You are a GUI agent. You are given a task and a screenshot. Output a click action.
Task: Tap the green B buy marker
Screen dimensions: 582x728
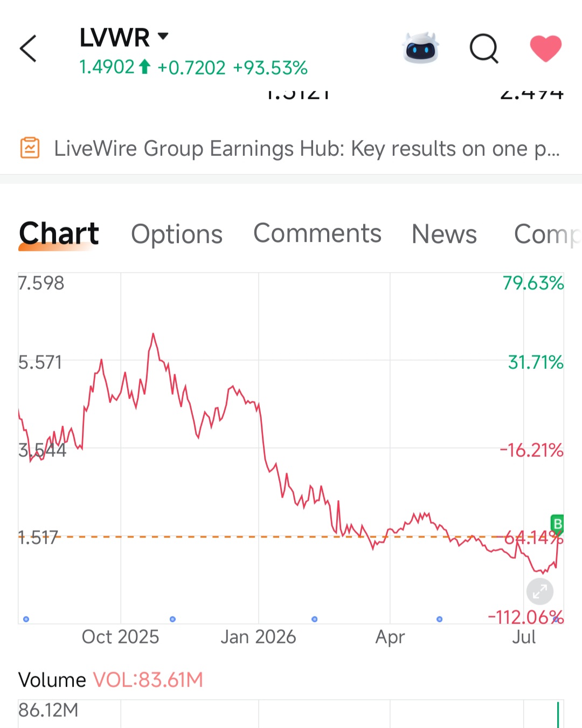click(557, 523)
